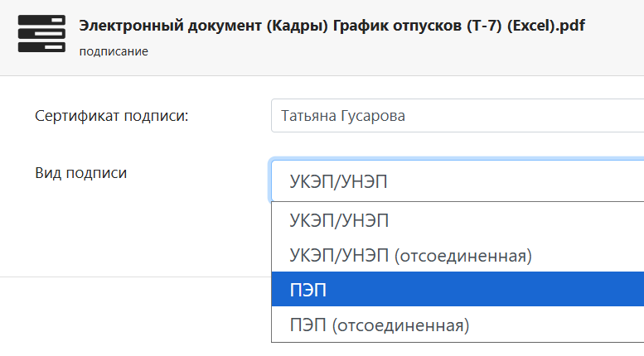The width and height of the screenshot is (644, 356).
Task: Click the Электронный документ title text
Action: 171,26
